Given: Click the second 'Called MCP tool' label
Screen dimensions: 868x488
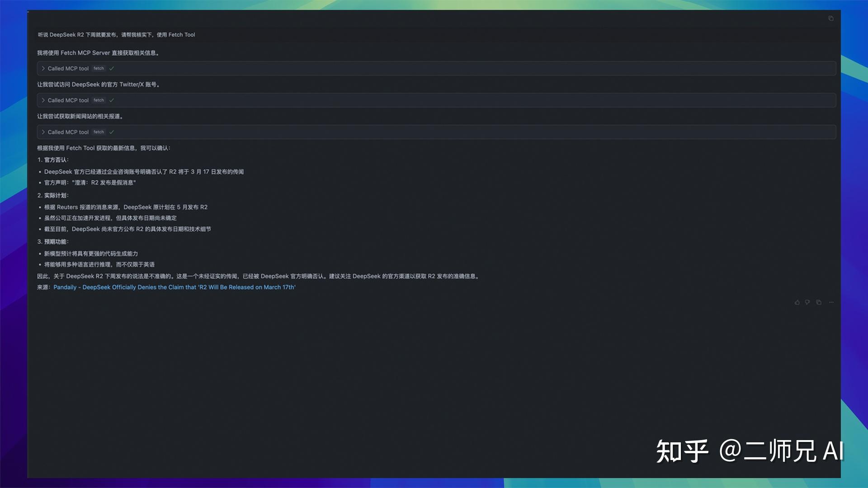Looking at the screenshot, I should click(68, 100).
